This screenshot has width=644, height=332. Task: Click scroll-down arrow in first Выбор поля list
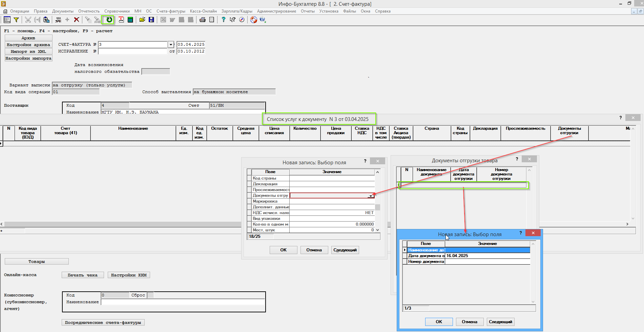(x=377, y=230)
